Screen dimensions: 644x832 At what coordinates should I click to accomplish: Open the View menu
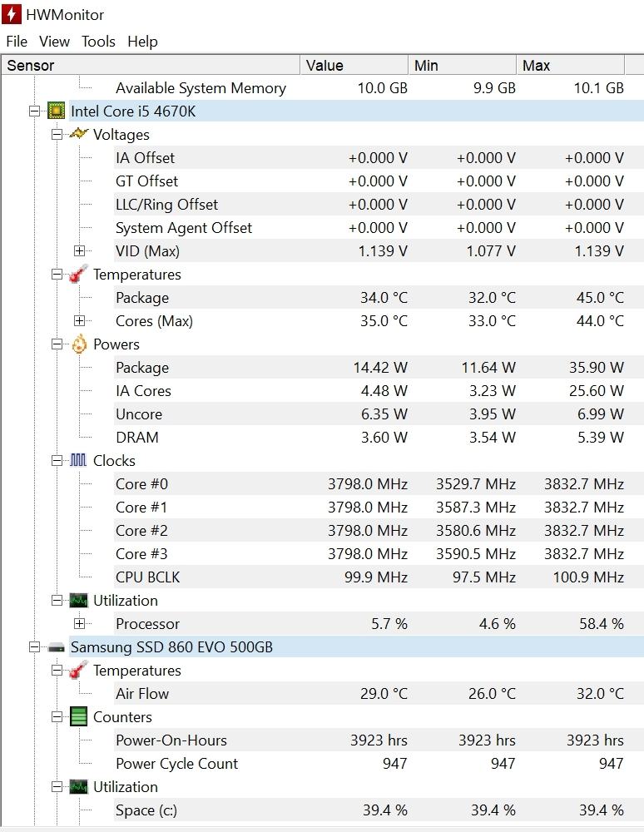[54, 42]
